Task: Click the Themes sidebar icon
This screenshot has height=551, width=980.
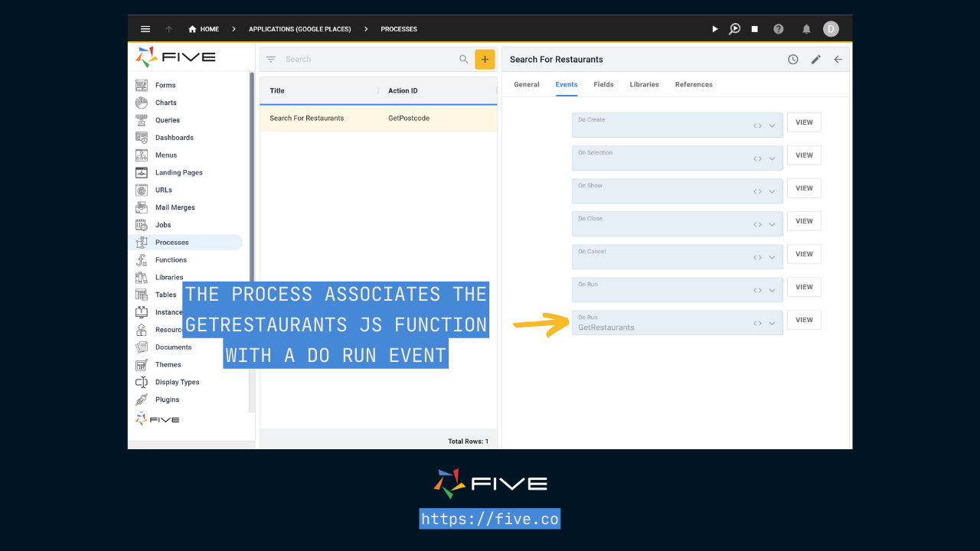Action: tap(142, 365)
